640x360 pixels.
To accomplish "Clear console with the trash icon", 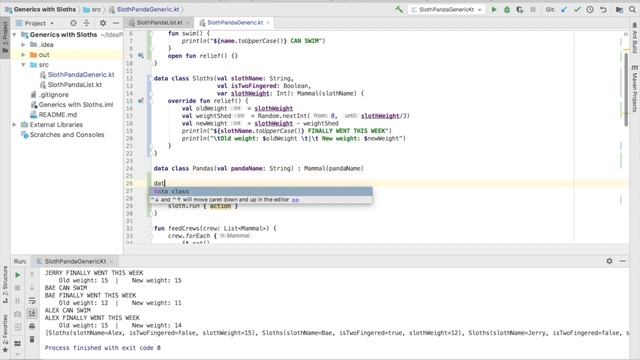I will (32, 340).
